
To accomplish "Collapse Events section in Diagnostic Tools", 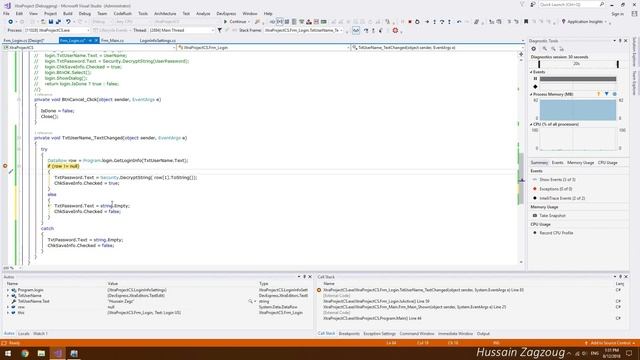I will point(531,72).
